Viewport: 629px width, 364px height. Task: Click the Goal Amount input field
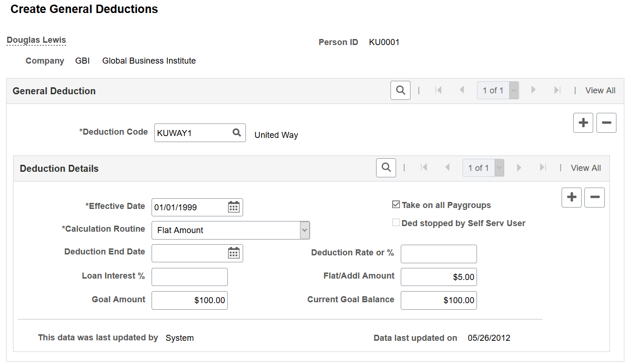coord(189,300)
